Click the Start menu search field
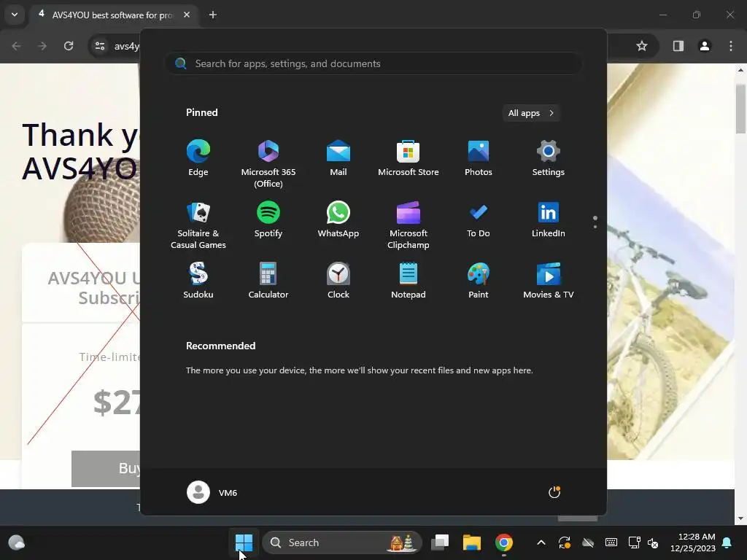The width and height of the screenshot is (747, 560). (x=373, y=63)
